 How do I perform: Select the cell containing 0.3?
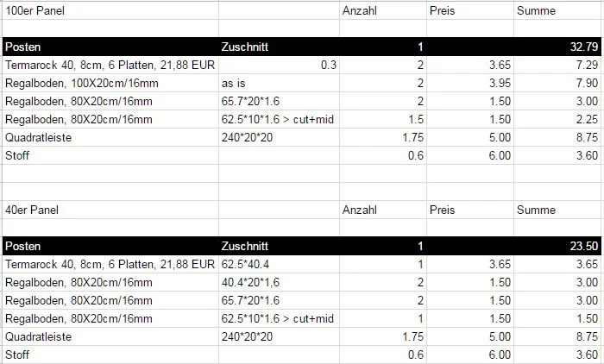pos(279,65)
